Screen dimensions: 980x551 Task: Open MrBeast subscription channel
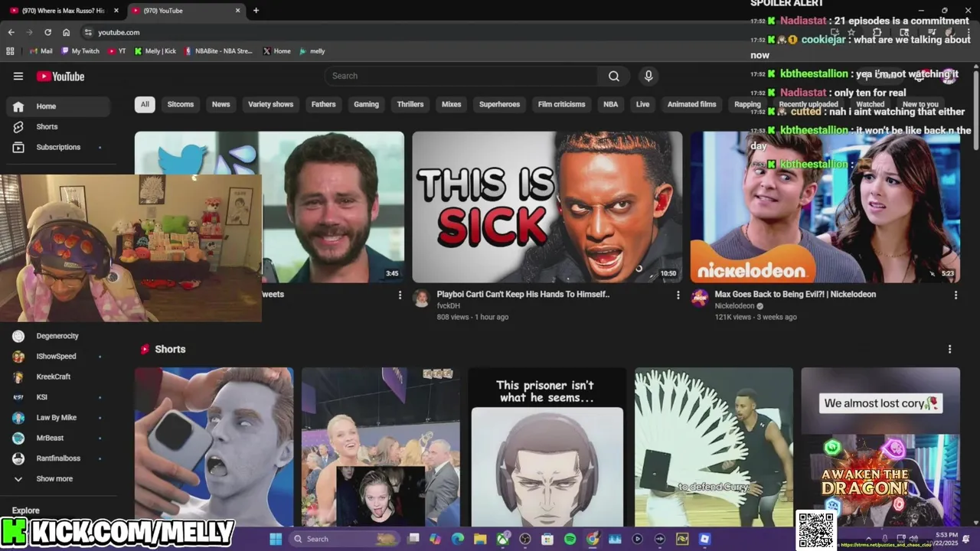58,438
